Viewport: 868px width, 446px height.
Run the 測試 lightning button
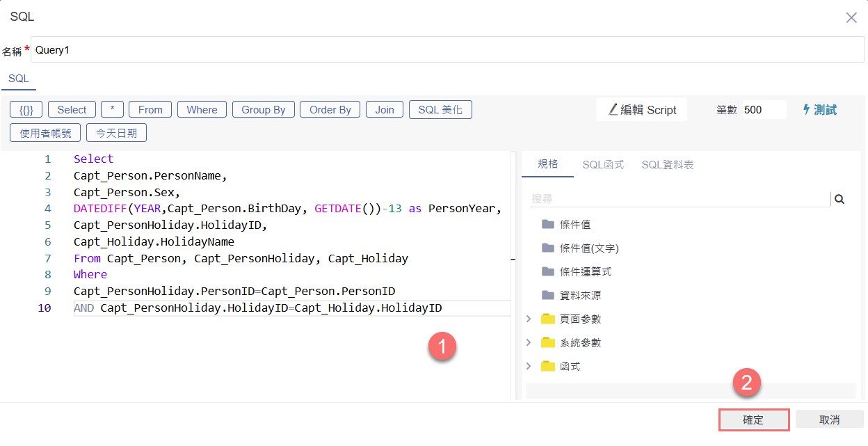click(819, 110)
